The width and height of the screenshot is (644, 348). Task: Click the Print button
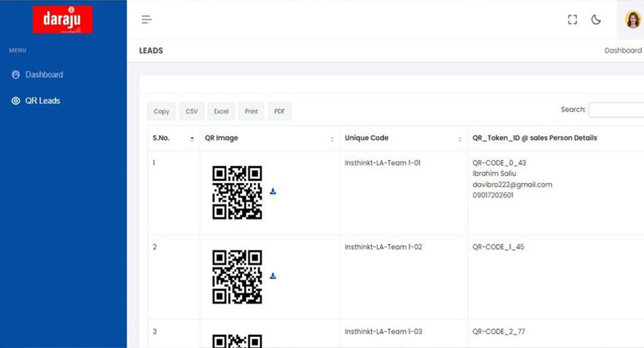(x=251, y=111)
